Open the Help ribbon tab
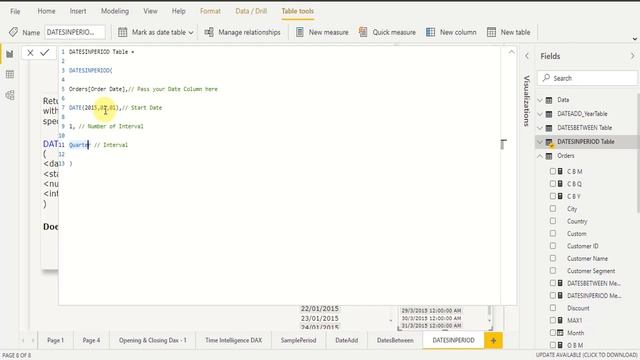The width and height of the screenshot is (640, 360). (x=178, y=11)
